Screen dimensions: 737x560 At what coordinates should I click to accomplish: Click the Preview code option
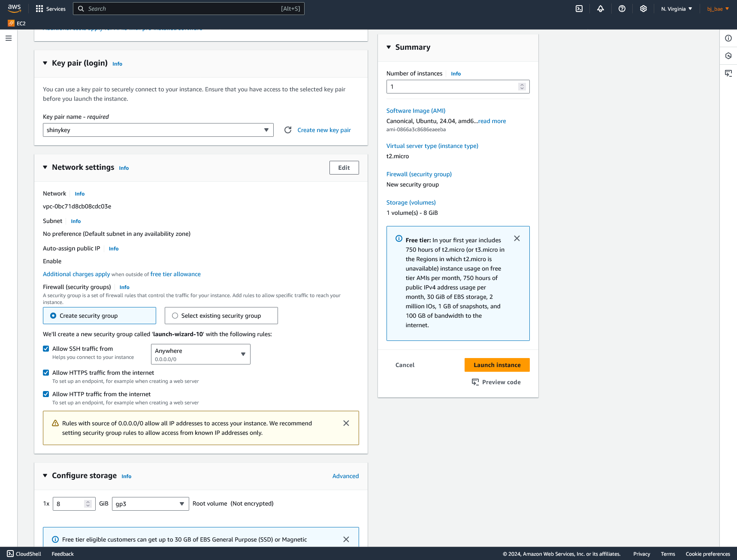(x=496, y=382)
